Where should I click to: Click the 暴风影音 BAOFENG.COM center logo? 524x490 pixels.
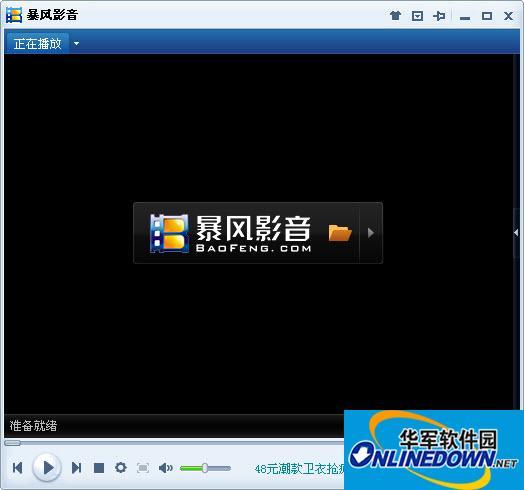231,233
